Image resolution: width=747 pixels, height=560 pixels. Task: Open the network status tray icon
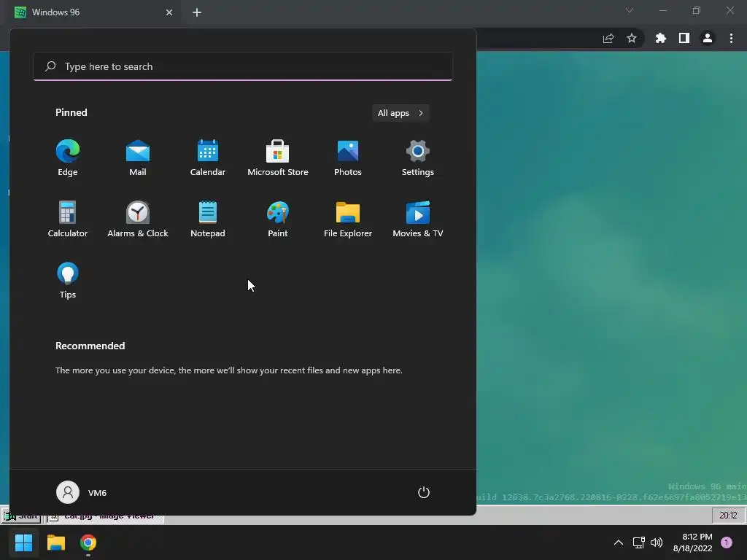pos(638,542)
